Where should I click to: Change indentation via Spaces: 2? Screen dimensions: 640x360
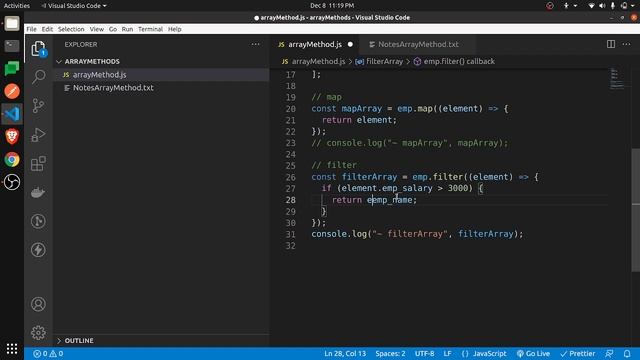point(390,353)
